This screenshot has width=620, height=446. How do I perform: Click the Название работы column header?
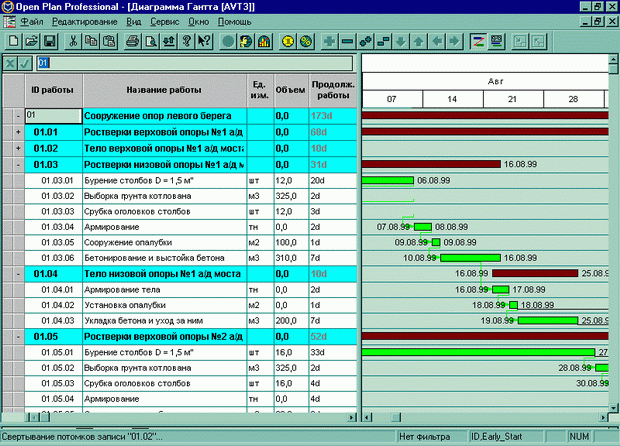[x=164, y=91]
